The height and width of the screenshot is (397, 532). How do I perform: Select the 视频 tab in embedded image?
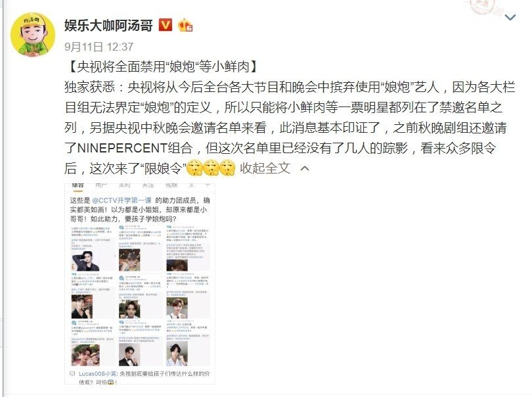coord(171,185)
